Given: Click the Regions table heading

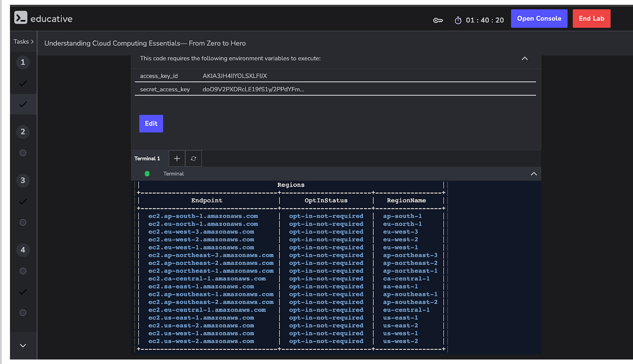Looking at the screenshot, I should point(291,185).
